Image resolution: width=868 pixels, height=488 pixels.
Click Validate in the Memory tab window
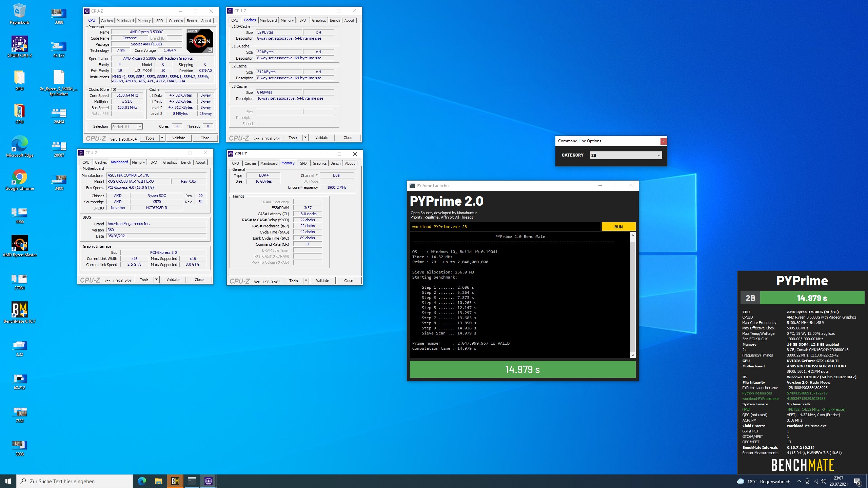(x=322, y=281)
